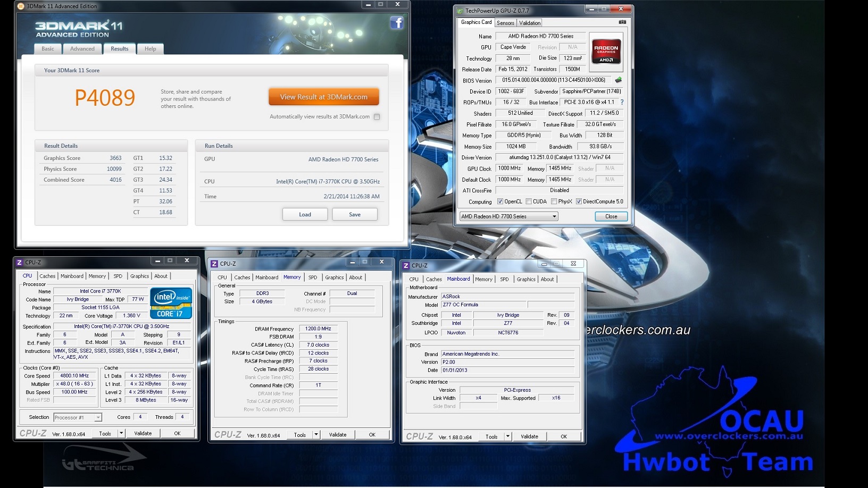Viewport: 868px width, 488px height.
Task: Click the BIOS date 01/31/2013
Action: 455,370
